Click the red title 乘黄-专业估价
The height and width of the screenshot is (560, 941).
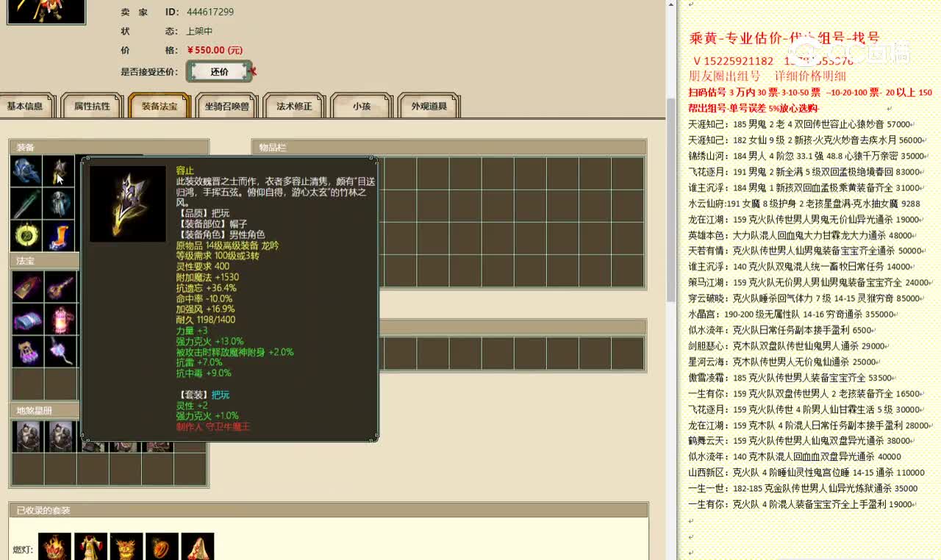pyautogui.click(x=784, y=38)
